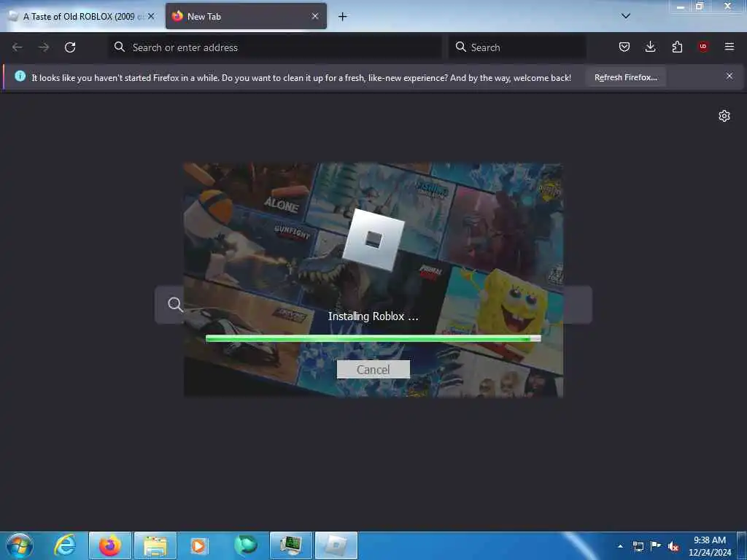The height and width of the screenshot is (560, 747).
Task: Open the Windows Start menu
Action: point(20,545)
